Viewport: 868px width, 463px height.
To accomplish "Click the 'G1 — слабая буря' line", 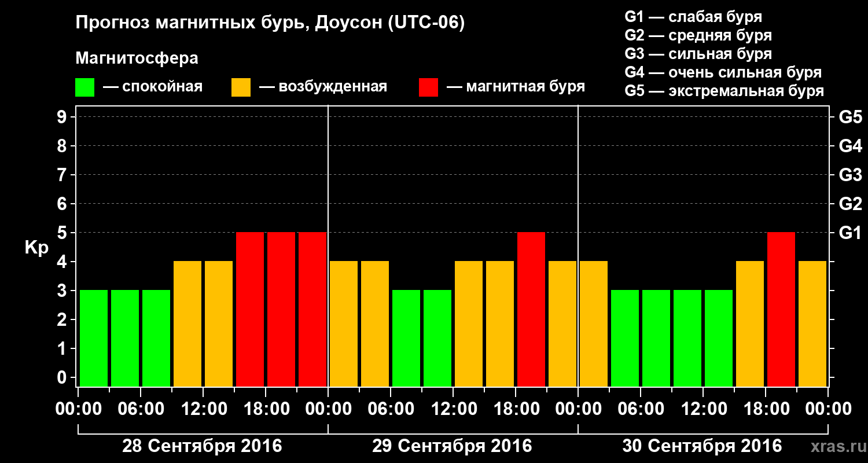I will 693,17.
